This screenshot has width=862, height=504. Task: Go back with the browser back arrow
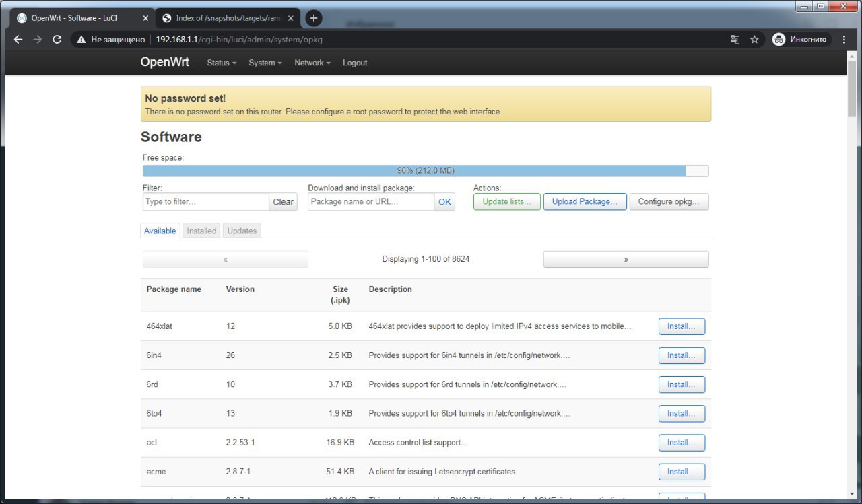18,40
